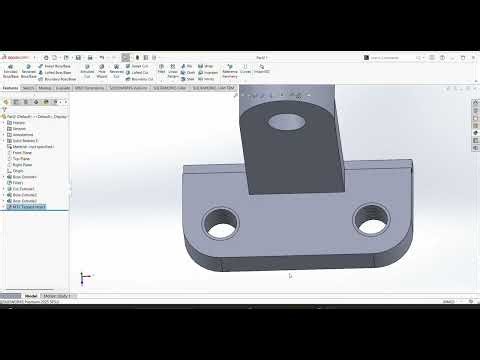Viewport: 480px width, 360px height.
Task: Select the Sensors tree item
Action: (16, 129)
